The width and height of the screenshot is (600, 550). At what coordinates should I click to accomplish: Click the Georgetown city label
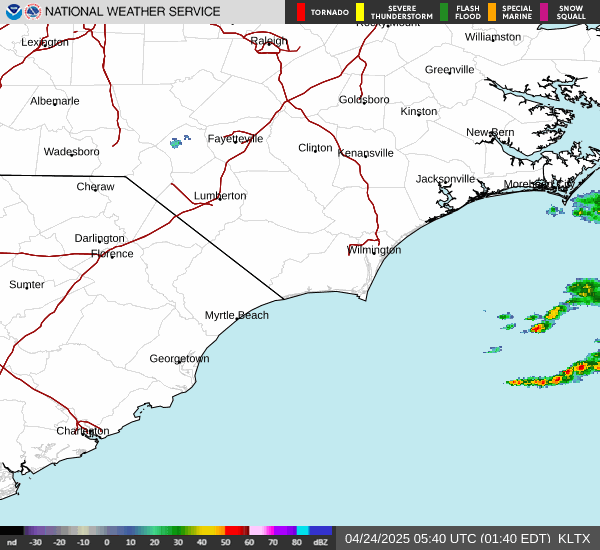point(179,359)
